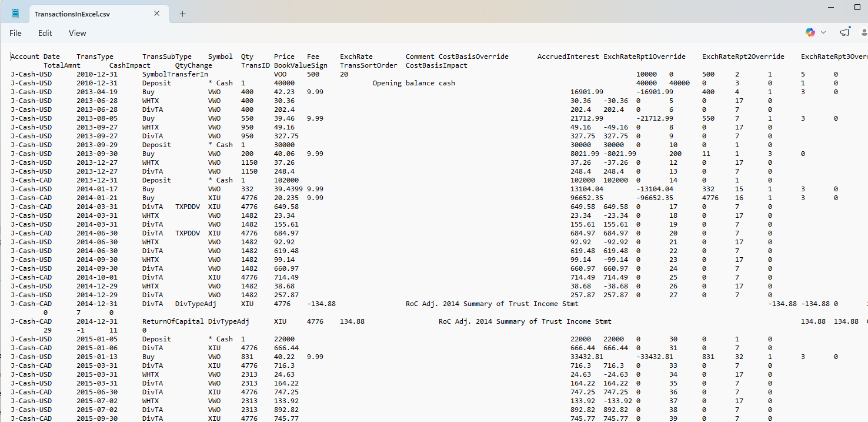Image resolution: width=868 pixels, height=422 pixels.
Task: Expand the Copilot dropdown chevron
Action: click(x=823, y=32)
